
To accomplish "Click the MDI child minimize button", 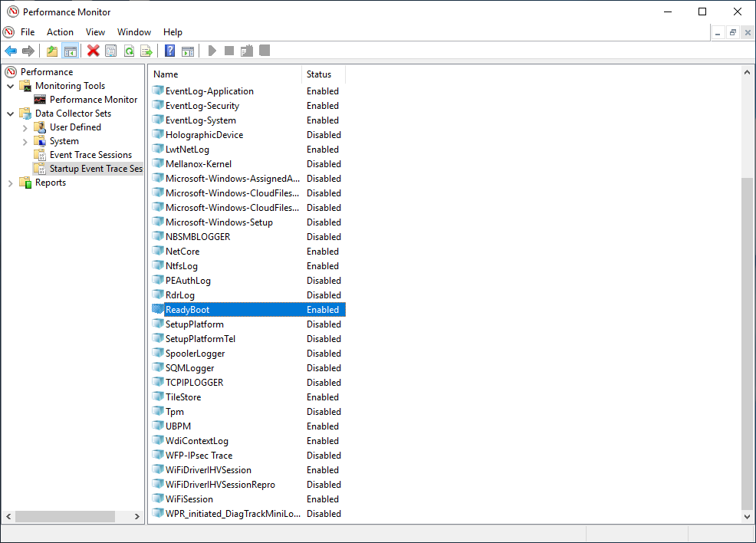I will 718,33.
